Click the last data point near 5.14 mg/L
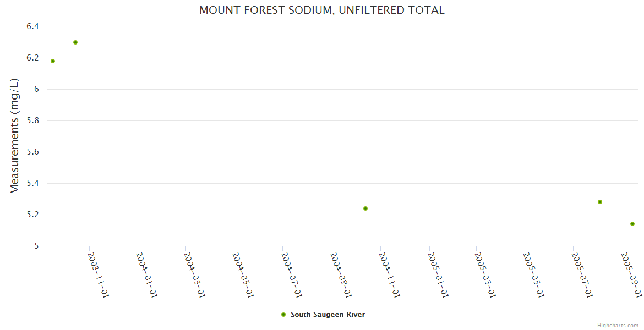Image resolution: width=644 pixels, height=330 pixels. 632,224
